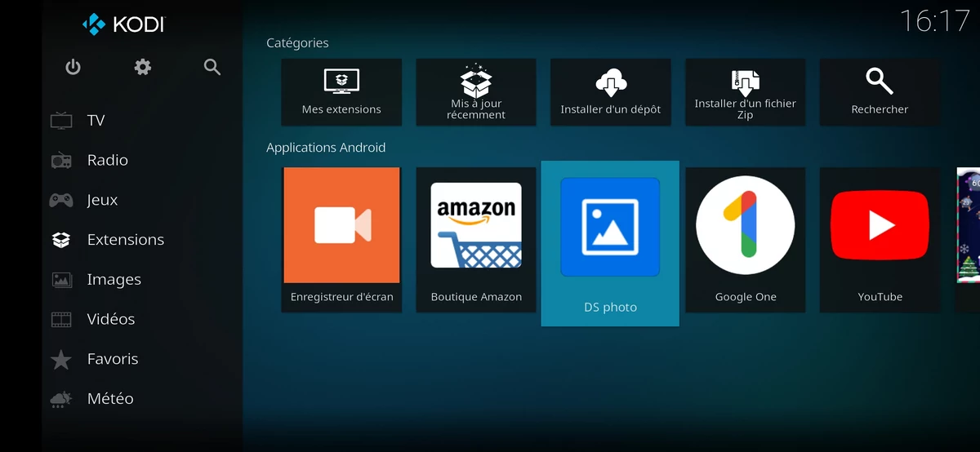Launch the YouTube app tile

coord(880,240)
